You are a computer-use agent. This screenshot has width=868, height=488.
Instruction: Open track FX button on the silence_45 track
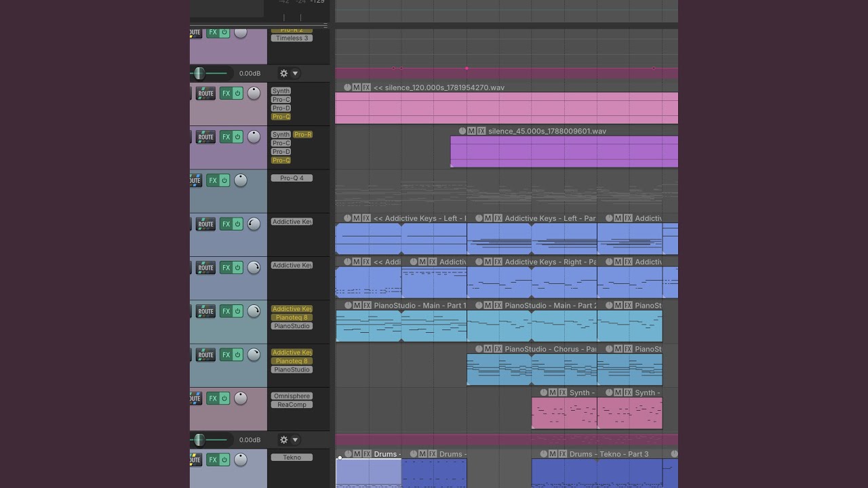point(226,137)
